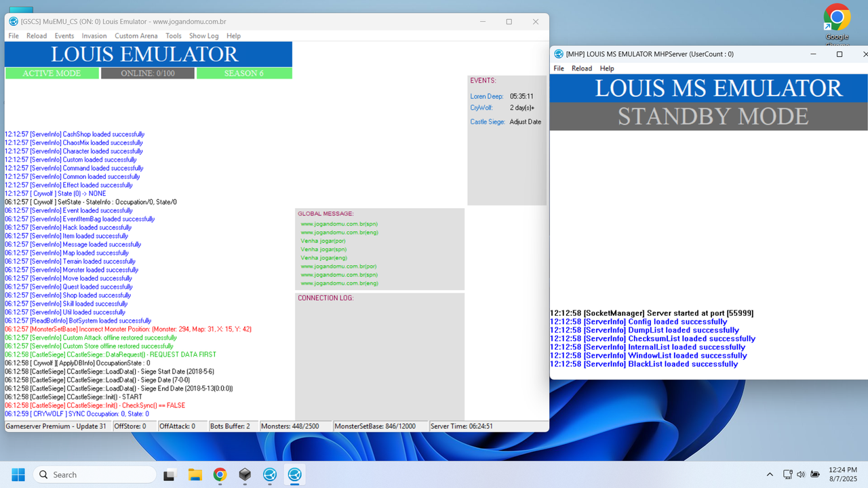The image size is (868, 488).
Task: Open the Reload menu in GSCS window
Action: pos(37,36)
